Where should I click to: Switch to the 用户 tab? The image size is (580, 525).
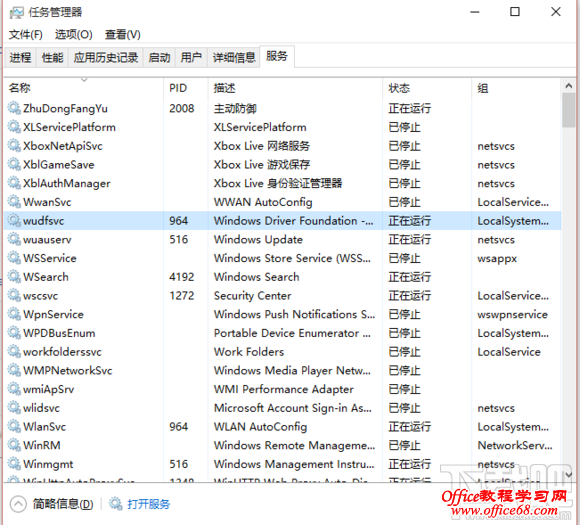tap(191, 57)
